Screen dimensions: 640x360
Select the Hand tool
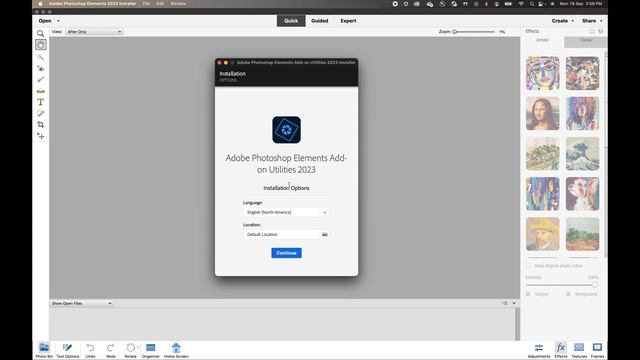(40, 44)
